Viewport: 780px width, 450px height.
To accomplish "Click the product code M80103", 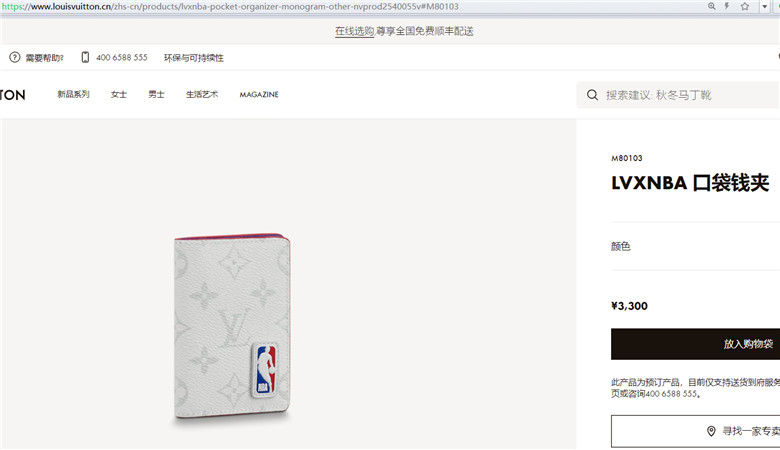I will pyautogui.click(x=627, y=158).
